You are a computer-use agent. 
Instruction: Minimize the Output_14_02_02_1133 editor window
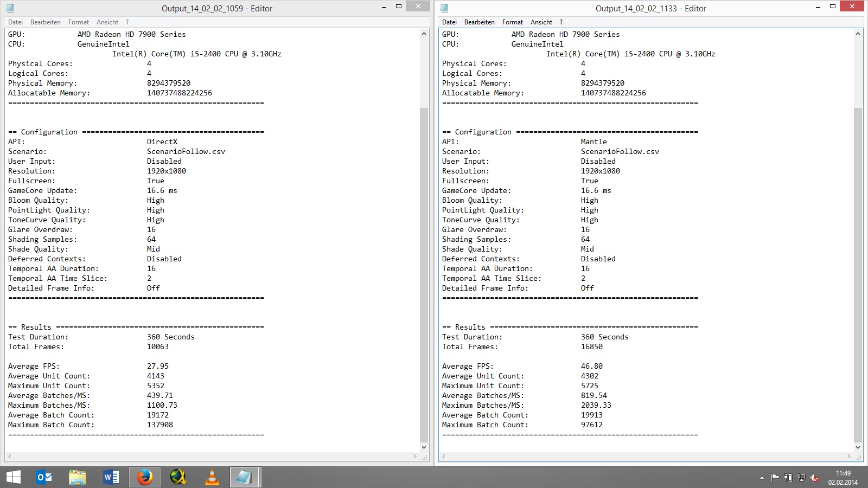(818, 7)
